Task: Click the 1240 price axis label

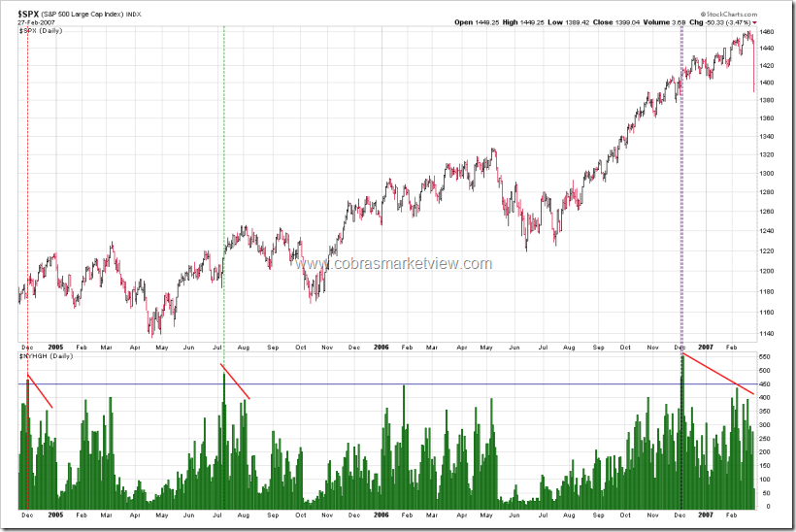Action: click(x=767, y=231)
